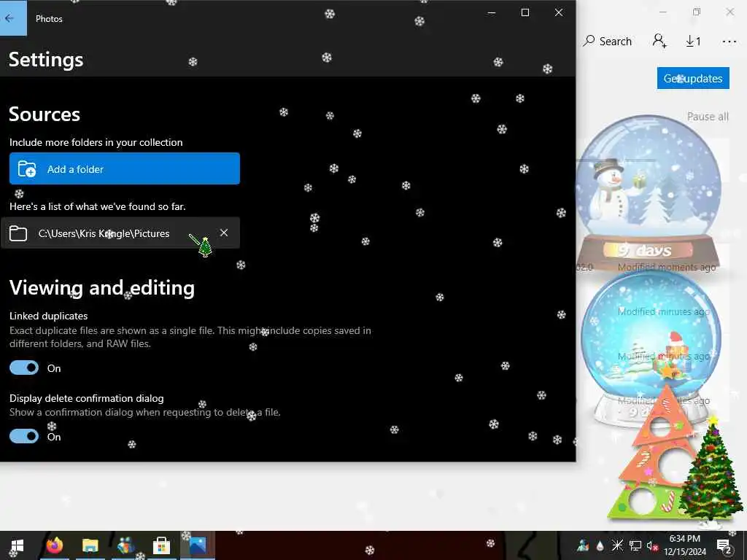
Task: Click the first tray icon with figures
Action: tap(583, 545)
